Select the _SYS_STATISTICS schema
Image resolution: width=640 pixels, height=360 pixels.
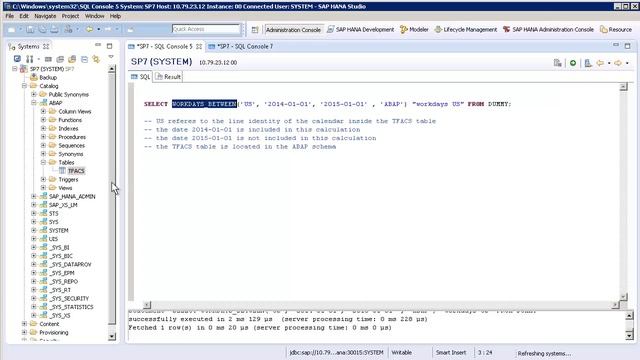click(x=71, y=307)
